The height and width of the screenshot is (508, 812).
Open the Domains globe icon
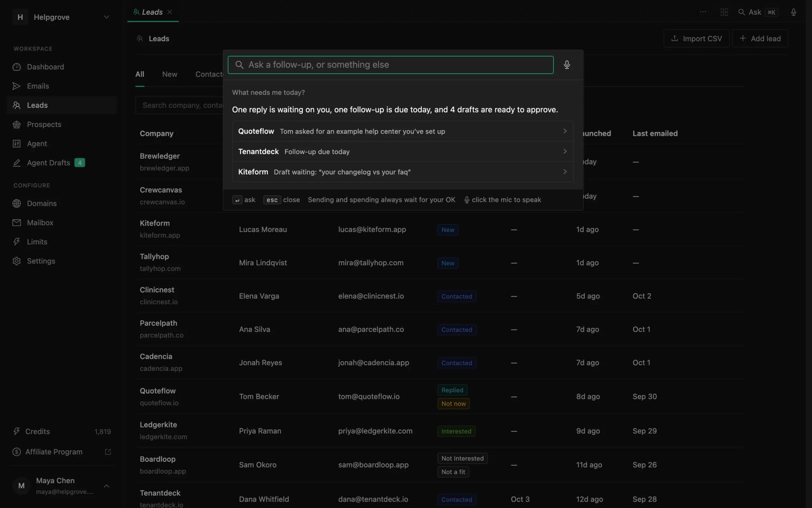tap(16, 204)
